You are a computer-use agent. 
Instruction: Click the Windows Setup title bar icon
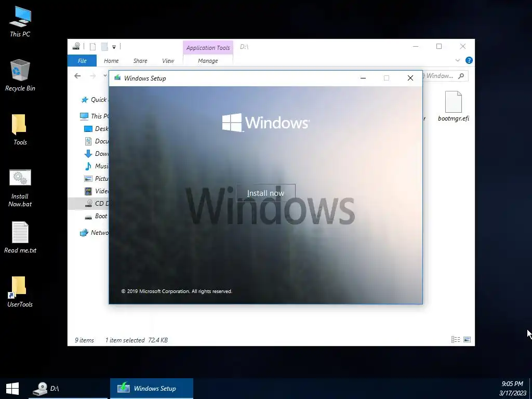(117, 78)
